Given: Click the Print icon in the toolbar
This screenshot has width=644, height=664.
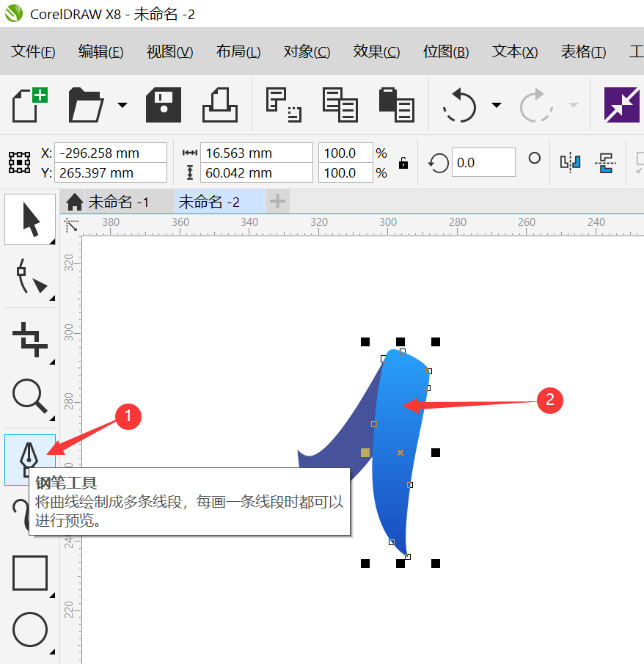Looking at the screenshot, I should 220,104.
